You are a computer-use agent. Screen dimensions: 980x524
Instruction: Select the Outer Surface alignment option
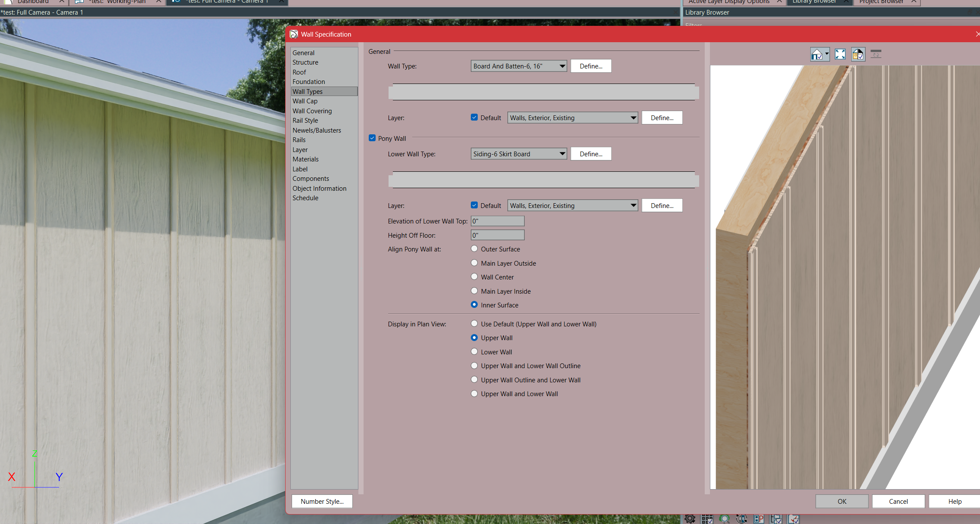[x=474, y=249]
